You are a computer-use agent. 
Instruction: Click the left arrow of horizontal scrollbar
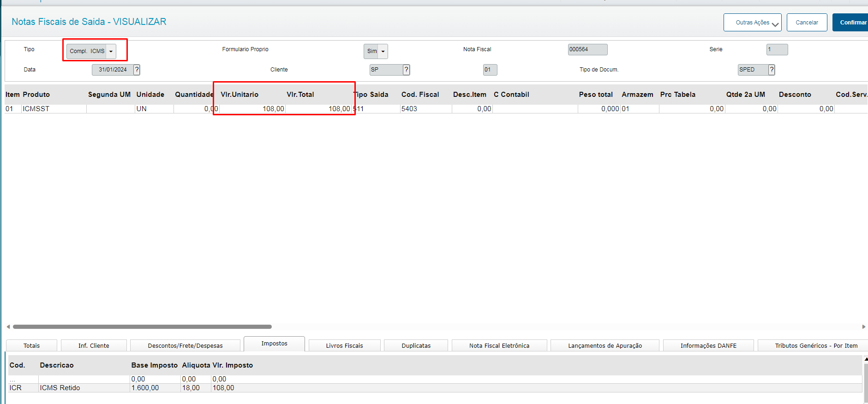click(x=8, y=327)
